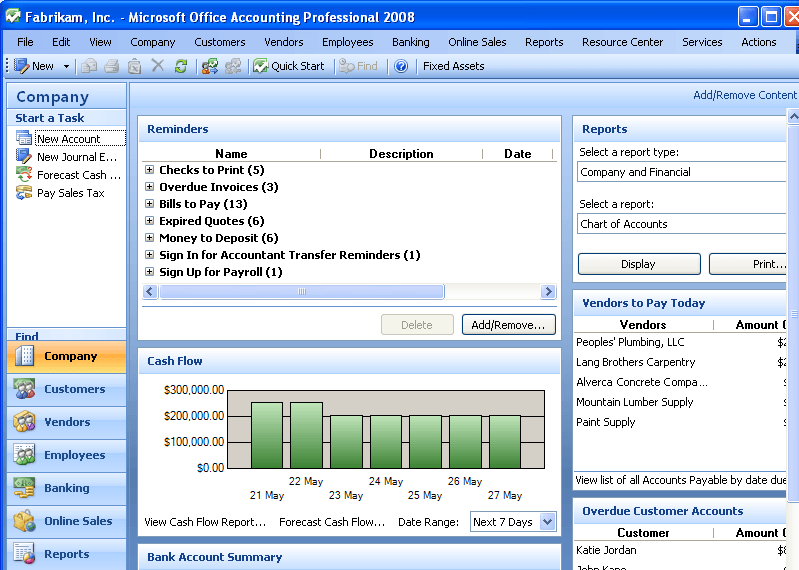
Task: Click the Print Preview toolbar icon
Action: tap(135, 66)
